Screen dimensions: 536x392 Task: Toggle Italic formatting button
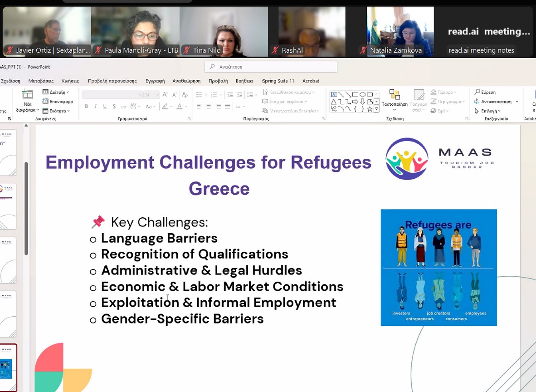point(96,107)
